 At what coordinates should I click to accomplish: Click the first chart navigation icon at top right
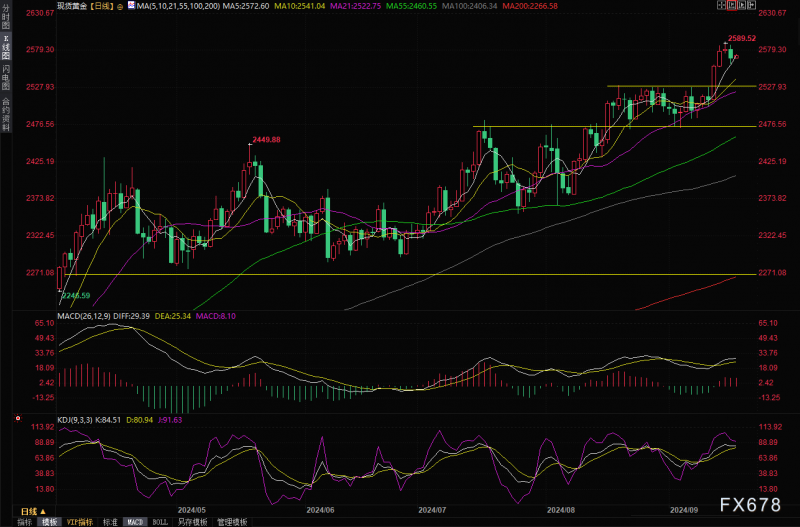pyautogui.click(x=721, y=5)
